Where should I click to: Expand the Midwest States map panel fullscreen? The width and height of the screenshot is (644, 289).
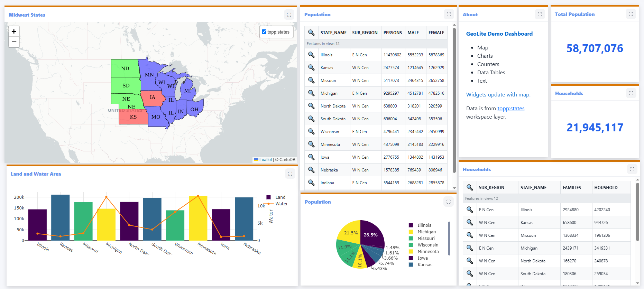[289, 15]
